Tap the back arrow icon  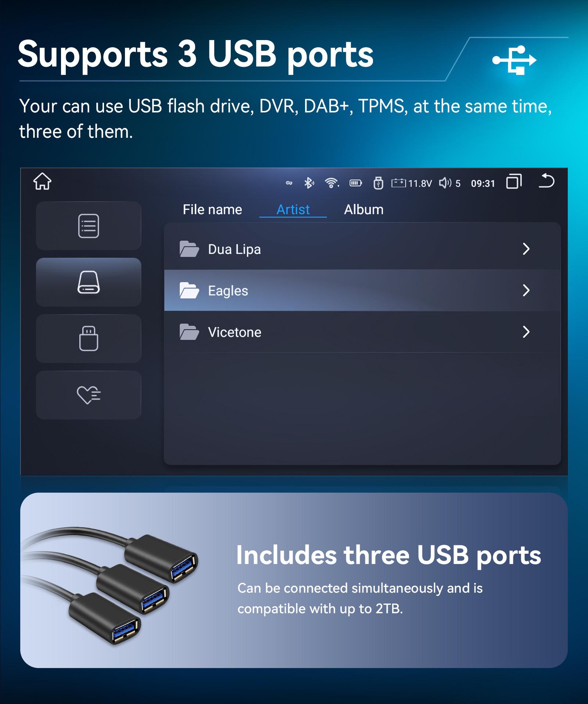click(546, 181)
